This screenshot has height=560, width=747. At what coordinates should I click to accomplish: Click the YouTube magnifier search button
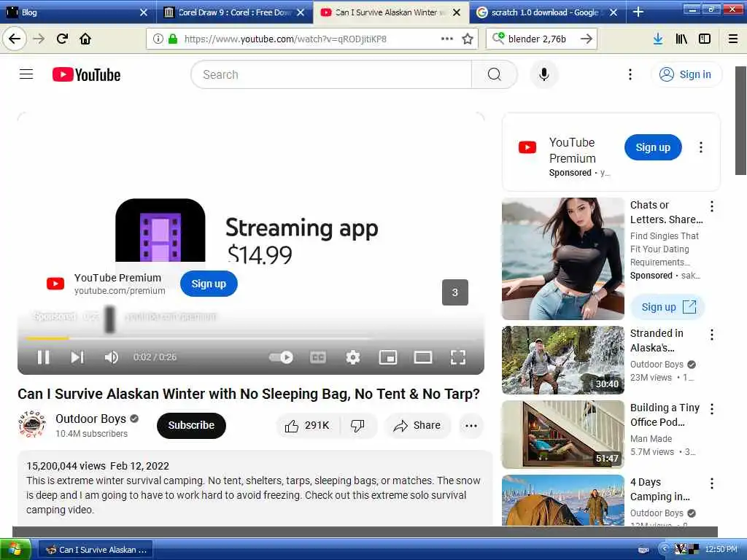point(495,74)
